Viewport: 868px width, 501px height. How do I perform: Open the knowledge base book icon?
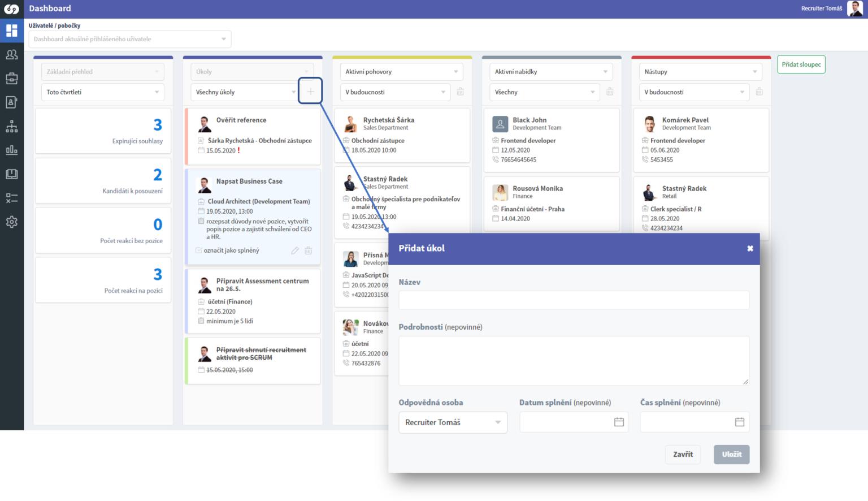point(12,174)
